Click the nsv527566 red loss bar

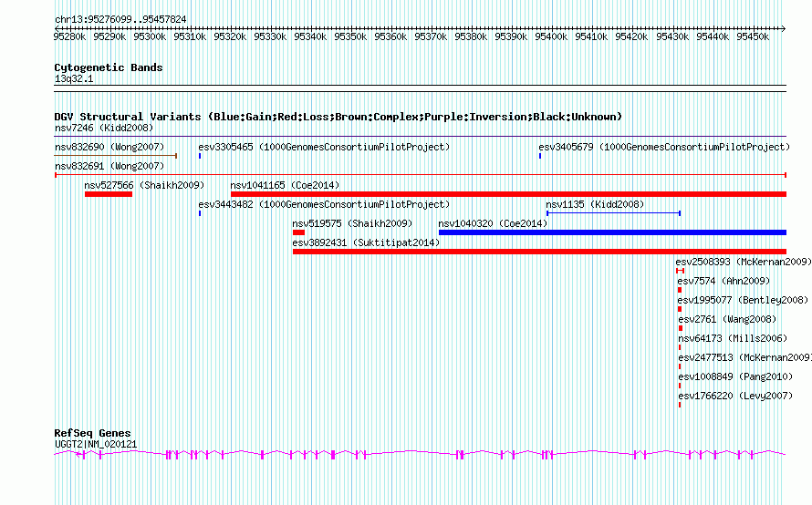tap(109, 194)
